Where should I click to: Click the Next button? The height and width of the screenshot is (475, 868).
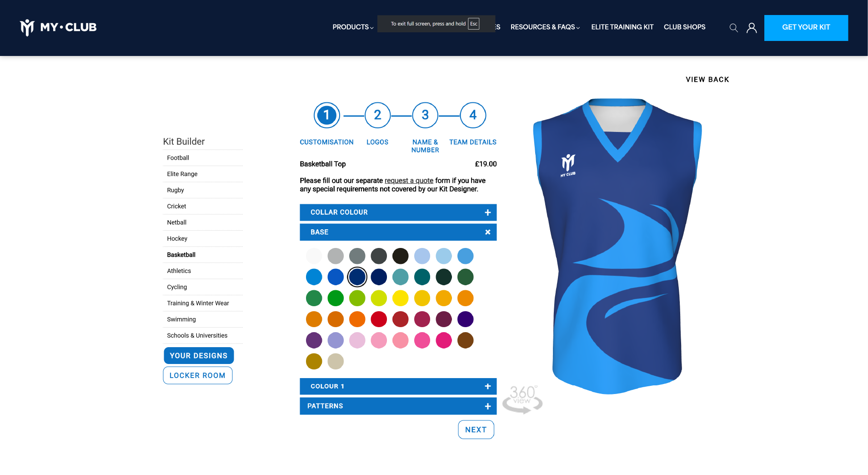[x=476, y=430]
